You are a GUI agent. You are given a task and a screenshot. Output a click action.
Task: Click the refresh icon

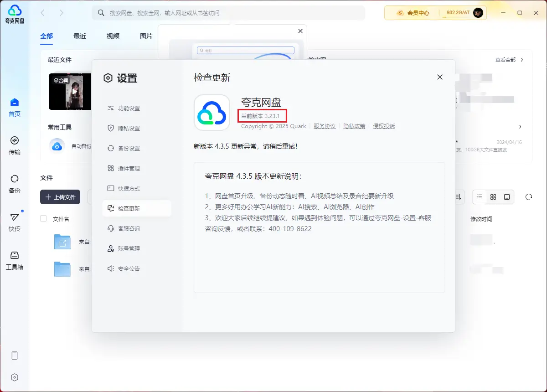[x=529, y=197]
